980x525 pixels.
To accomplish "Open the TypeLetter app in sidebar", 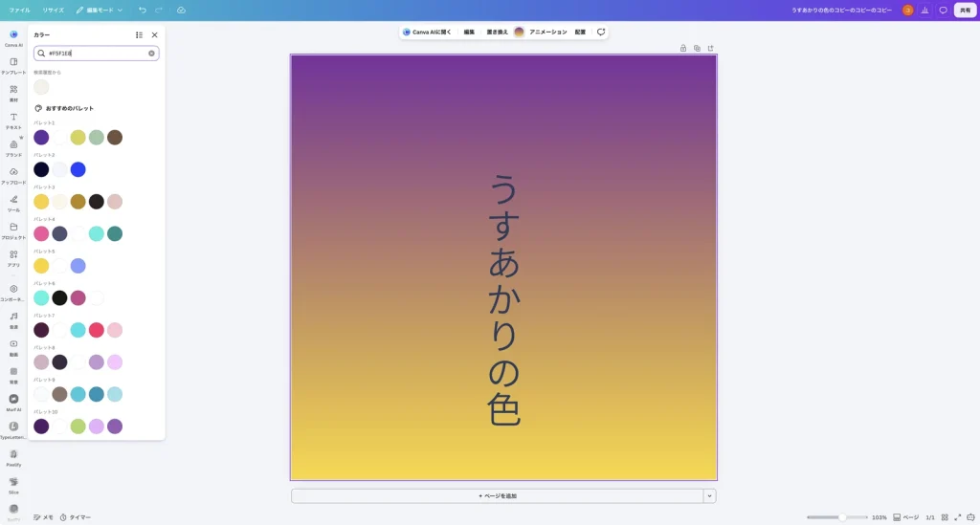I will pyautogui.click(x=13, y=429).
